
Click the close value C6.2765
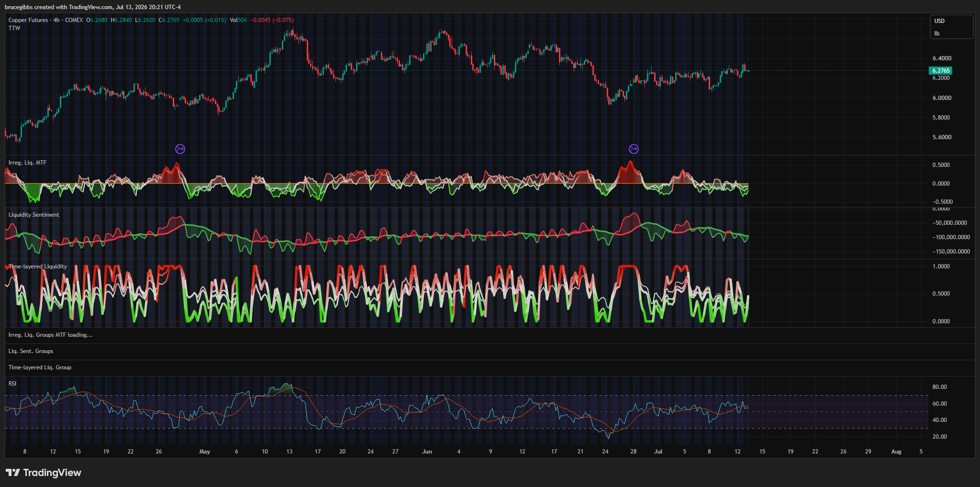point(169,20)
